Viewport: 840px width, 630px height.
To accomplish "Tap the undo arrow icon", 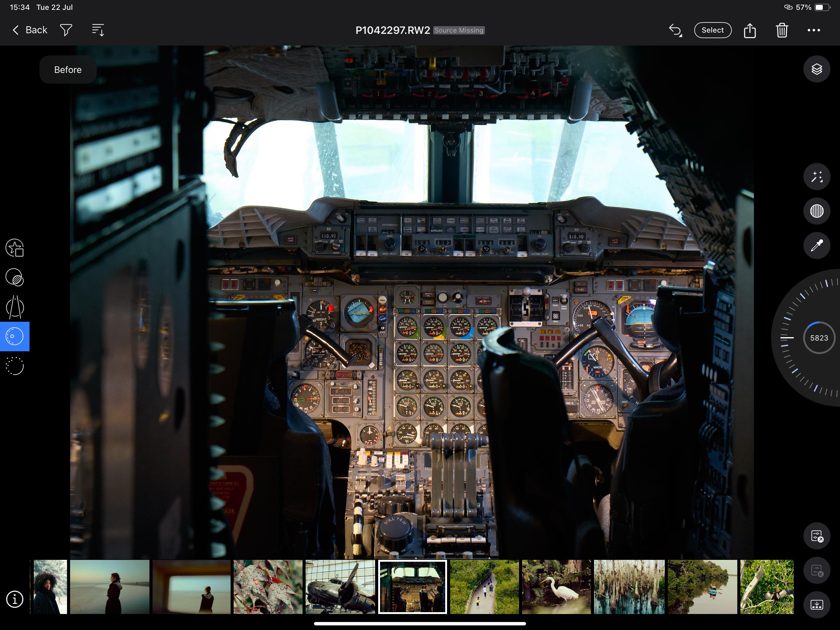I will click(x=675, y=30).
